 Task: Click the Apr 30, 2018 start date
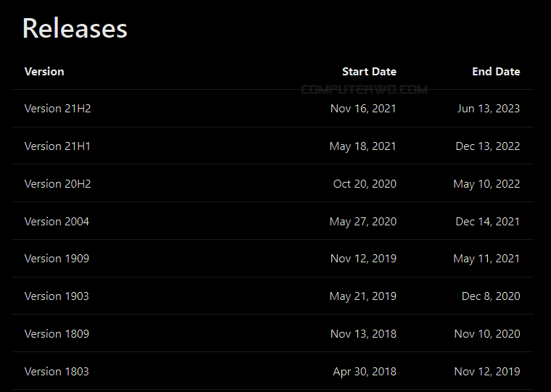[365, 372]
